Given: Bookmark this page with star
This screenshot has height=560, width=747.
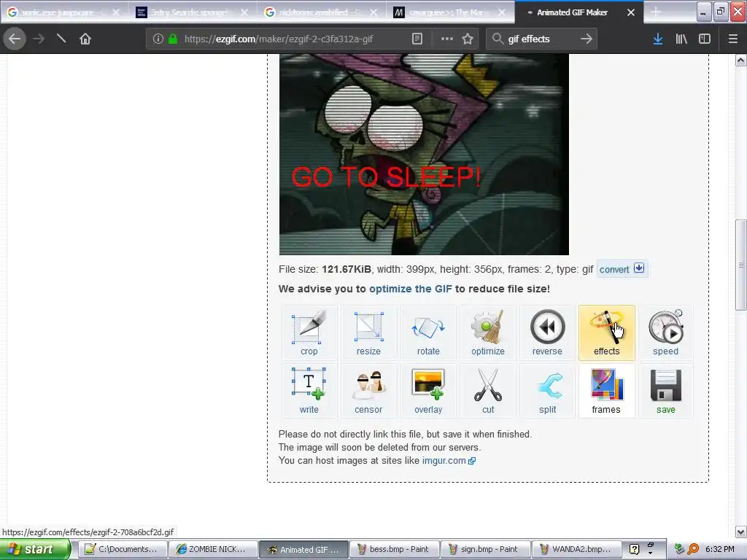Looking at the screenshot, I should tap(468, 39).
